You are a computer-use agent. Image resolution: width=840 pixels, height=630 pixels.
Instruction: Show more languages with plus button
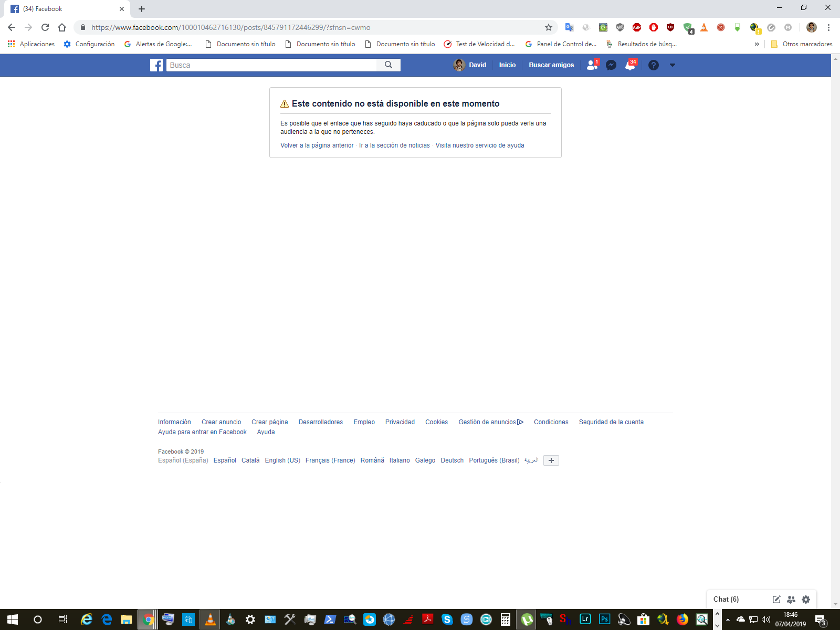pyautogui.click(x=551, y=460)
